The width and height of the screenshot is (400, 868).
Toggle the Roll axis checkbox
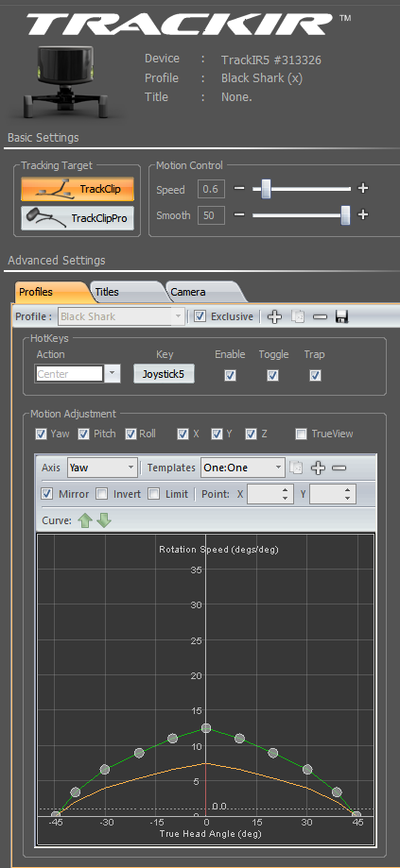coord(130,434)
